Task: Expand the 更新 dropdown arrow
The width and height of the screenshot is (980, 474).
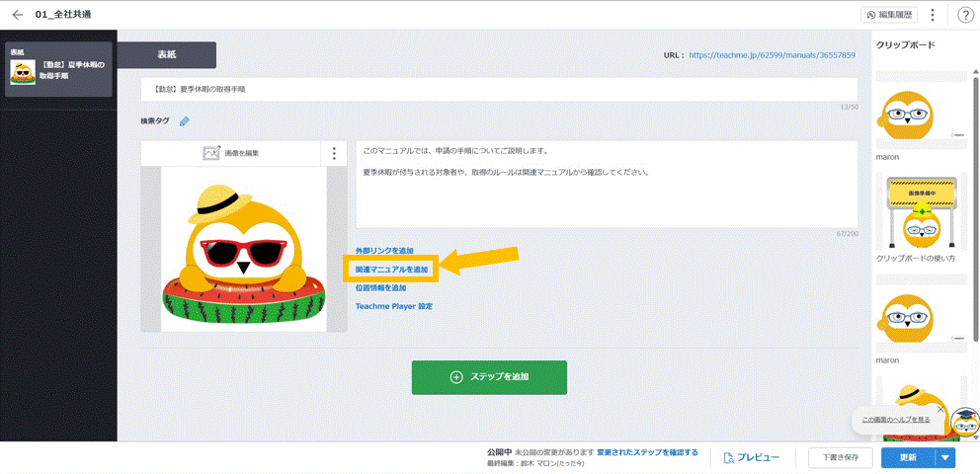Action: [x=945, y=458]
